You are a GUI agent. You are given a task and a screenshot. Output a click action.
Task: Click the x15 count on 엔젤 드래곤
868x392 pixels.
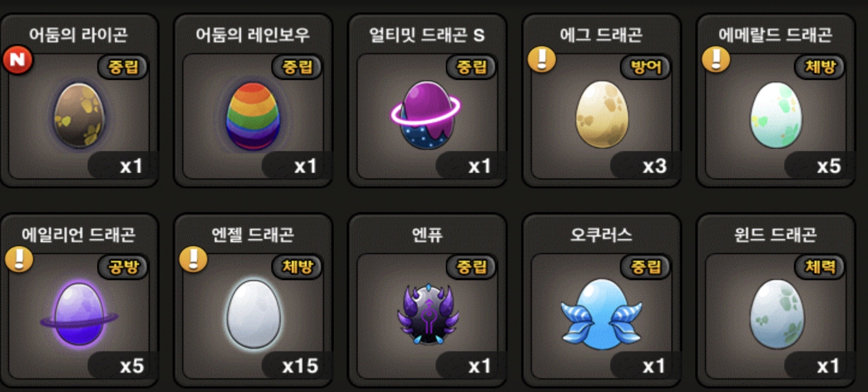point(300,366)
